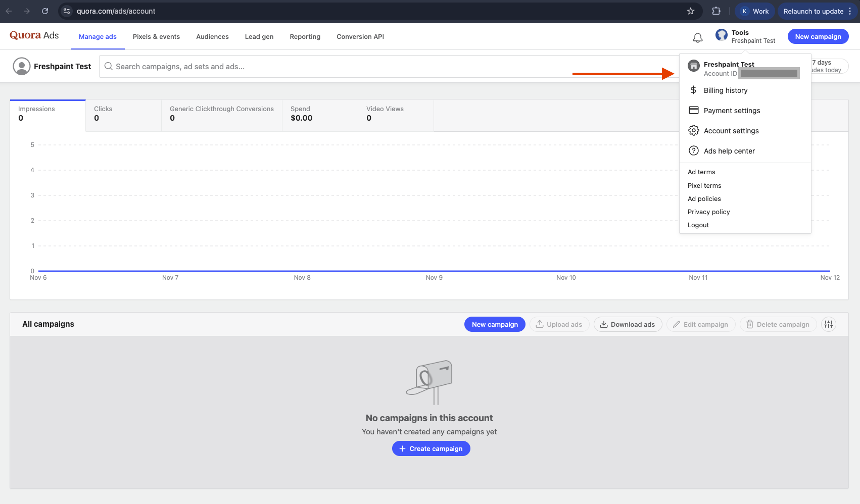This screenshot has height=504, width=860.
Task: Switch to the Pixels & events tab
Action: point(156,37)
